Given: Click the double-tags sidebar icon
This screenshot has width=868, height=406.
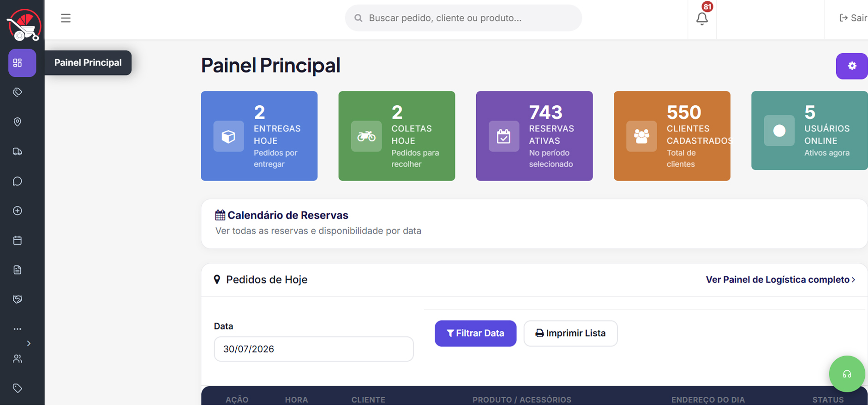Looking at the screenshot, I should [x=18, y=92].
